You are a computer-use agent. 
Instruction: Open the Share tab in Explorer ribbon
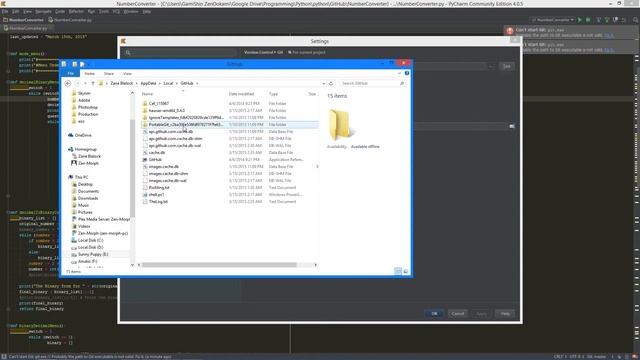(109, 73)
